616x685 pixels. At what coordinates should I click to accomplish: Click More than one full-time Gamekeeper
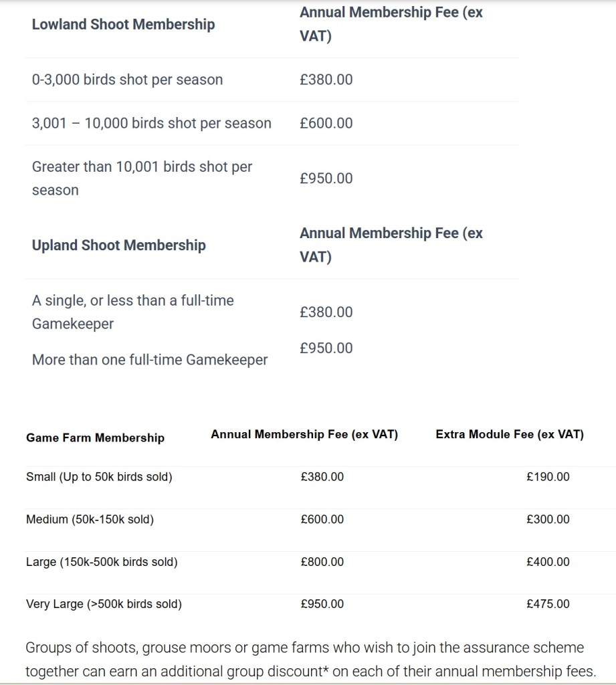pyautogui.click(x=149, y=360)
